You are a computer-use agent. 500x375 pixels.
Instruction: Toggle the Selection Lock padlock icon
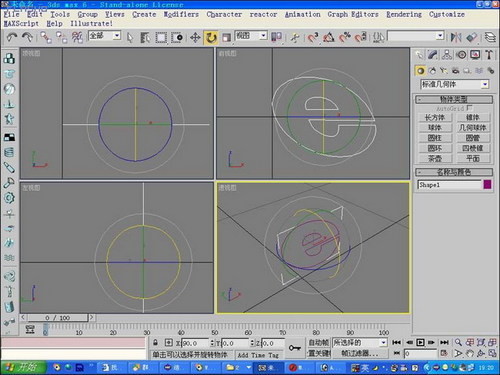[156, 343]
